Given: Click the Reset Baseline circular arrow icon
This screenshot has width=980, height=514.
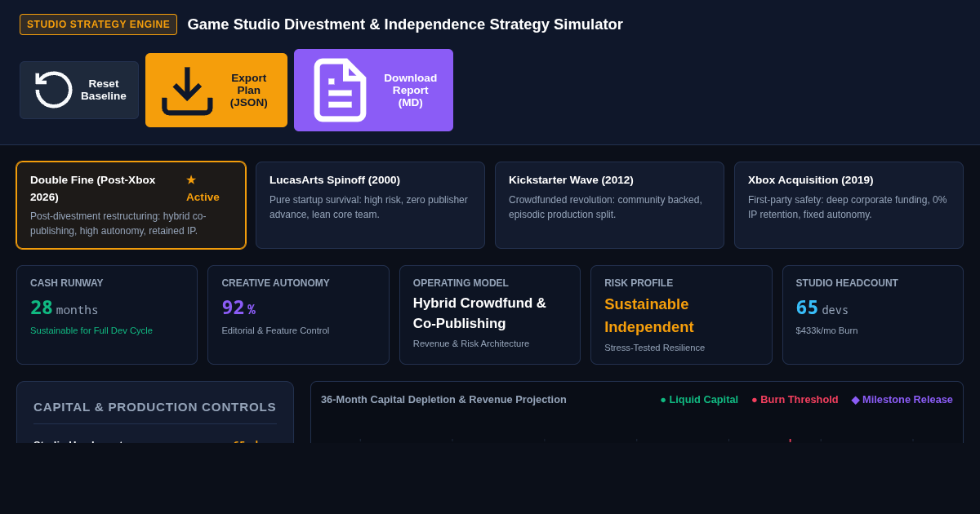Looking at the screenshot, I should click(54, 90).
